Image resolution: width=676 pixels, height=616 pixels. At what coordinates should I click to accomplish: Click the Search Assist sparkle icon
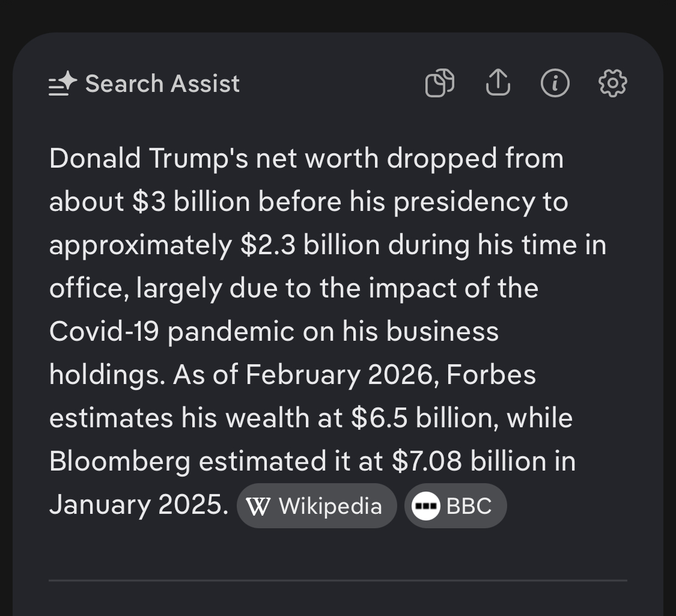pos(63,83)
